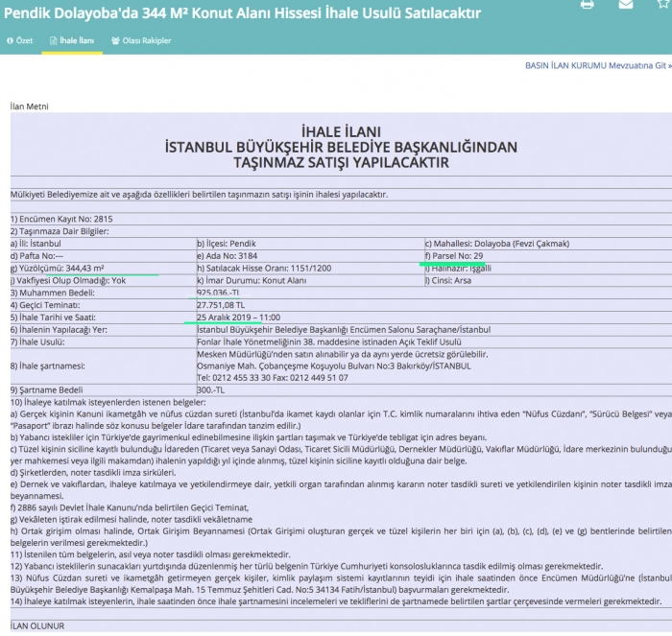Screen dimensions: 672x636
Task: Click the 'İlan Metni' label
Action: coord(29,106)
